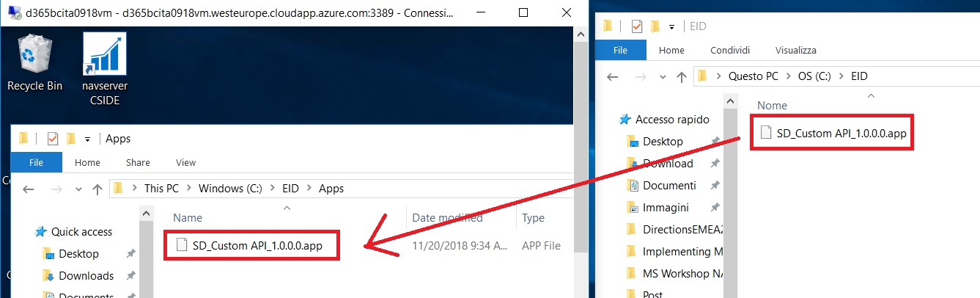
Task: Open File tab in EID window
Action: 620,50
